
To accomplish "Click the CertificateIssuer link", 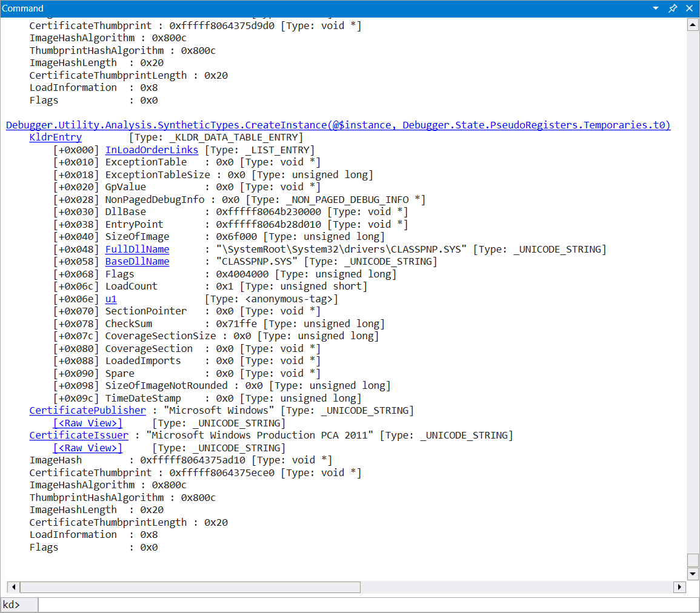I will click(x=79, y=436).
